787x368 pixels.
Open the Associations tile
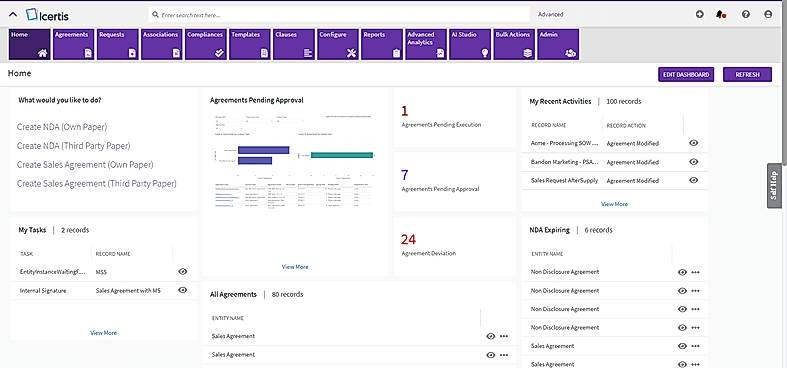[x=162, y=44]
